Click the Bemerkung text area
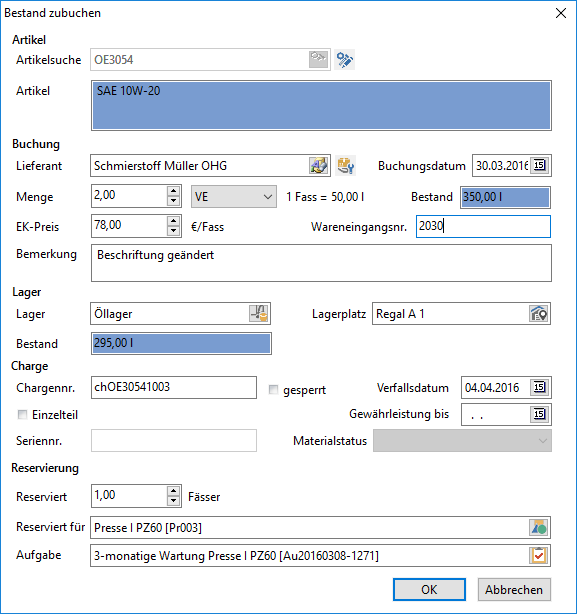The image size is (577, 614). (321, 263)
